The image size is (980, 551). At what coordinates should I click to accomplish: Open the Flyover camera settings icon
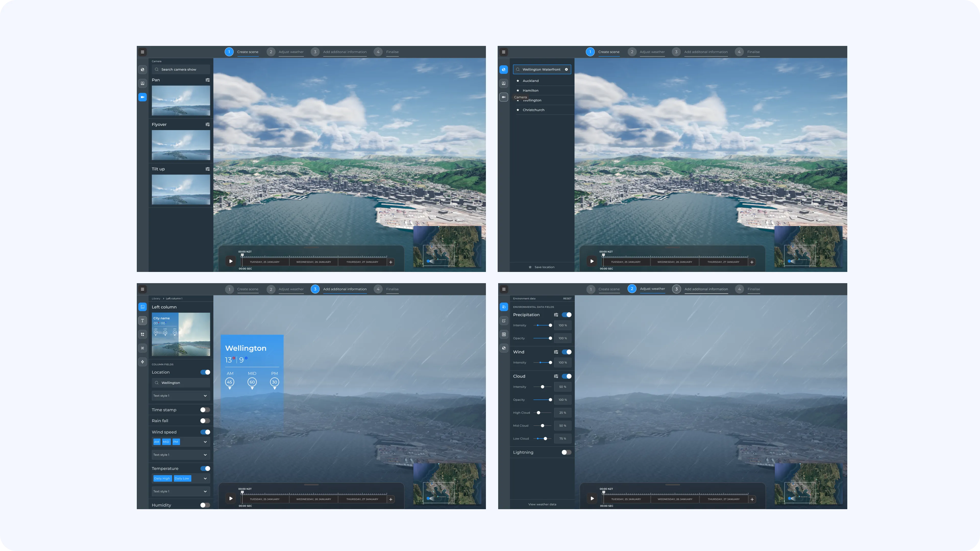click(208, 124)
